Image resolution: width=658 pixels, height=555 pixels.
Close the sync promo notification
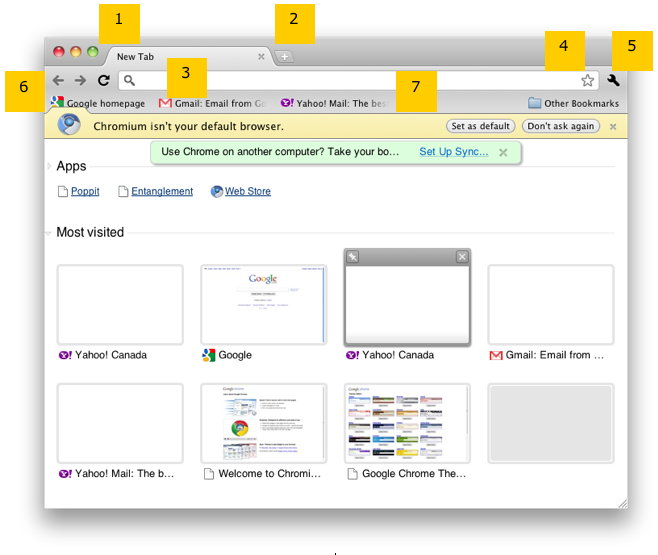[x=503, y=152]
